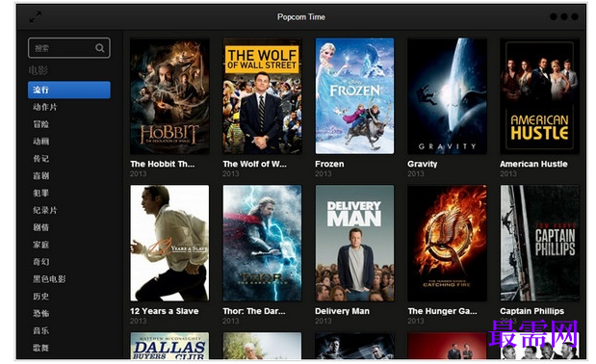Select the Captain Phillips poster

point(540,244)
